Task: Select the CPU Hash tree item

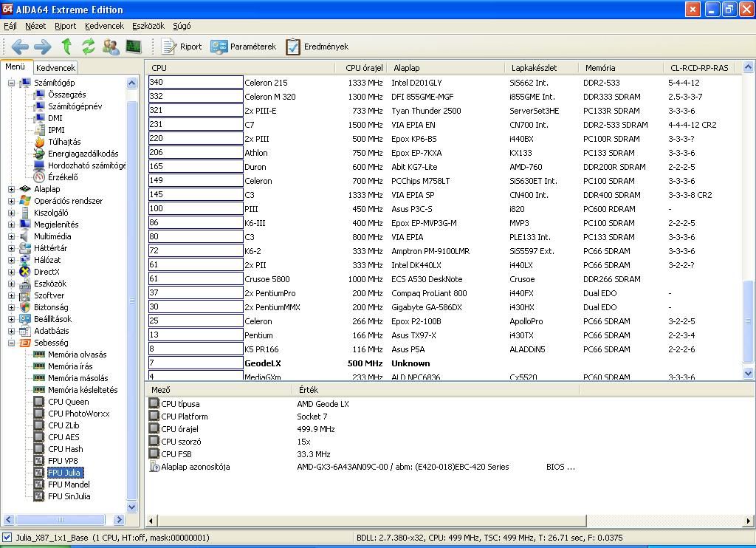Action: click(66, 449)
